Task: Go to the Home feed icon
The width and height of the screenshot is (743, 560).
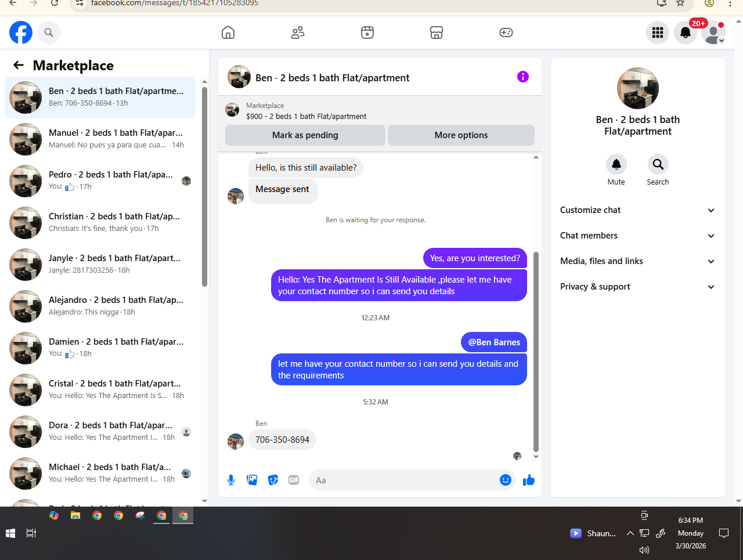Action: coord(228,32)
